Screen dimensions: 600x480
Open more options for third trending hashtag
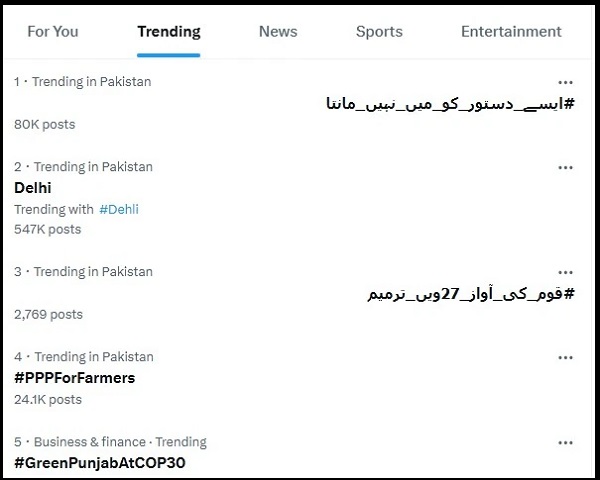565,272
